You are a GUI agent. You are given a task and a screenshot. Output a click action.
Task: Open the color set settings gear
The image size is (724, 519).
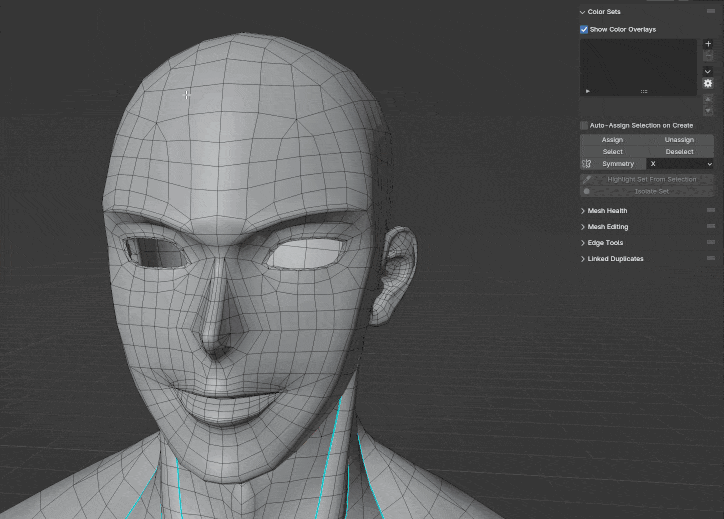coord(708,84)
